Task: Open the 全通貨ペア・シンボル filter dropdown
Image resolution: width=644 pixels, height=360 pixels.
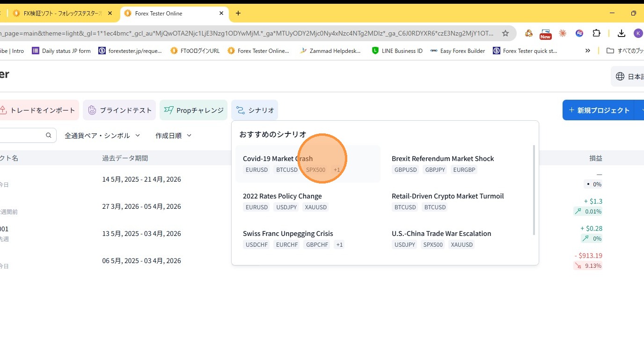Action: coord(102,135)
